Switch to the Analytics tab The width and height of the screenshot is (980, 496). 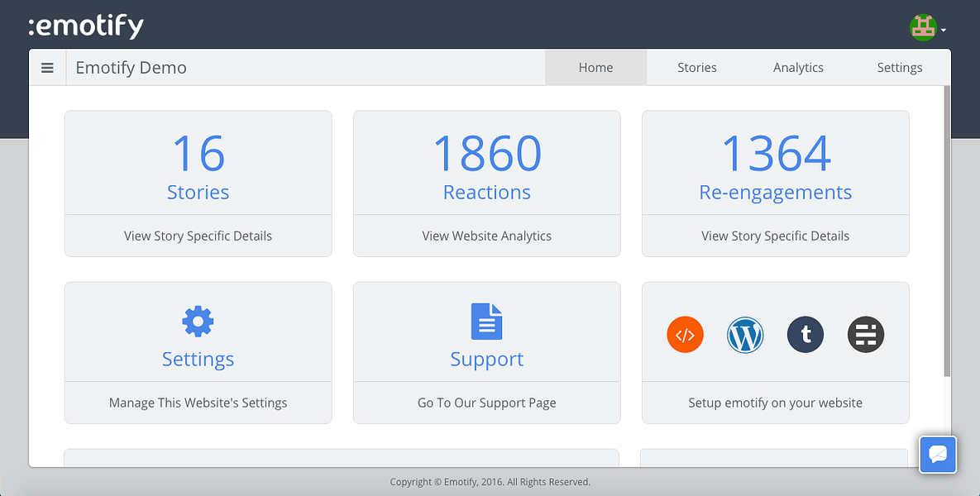coord(798,68)
